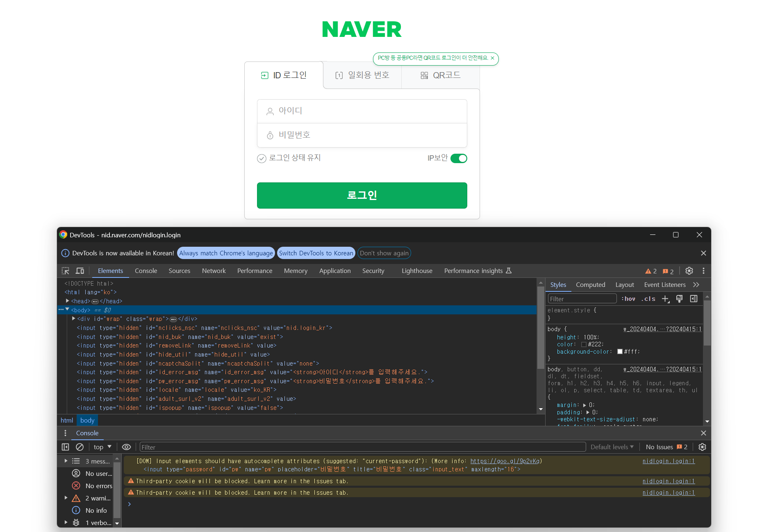The image size is (771, 532).
Task: Open the Security panel tab
Action: click(373, 271)
